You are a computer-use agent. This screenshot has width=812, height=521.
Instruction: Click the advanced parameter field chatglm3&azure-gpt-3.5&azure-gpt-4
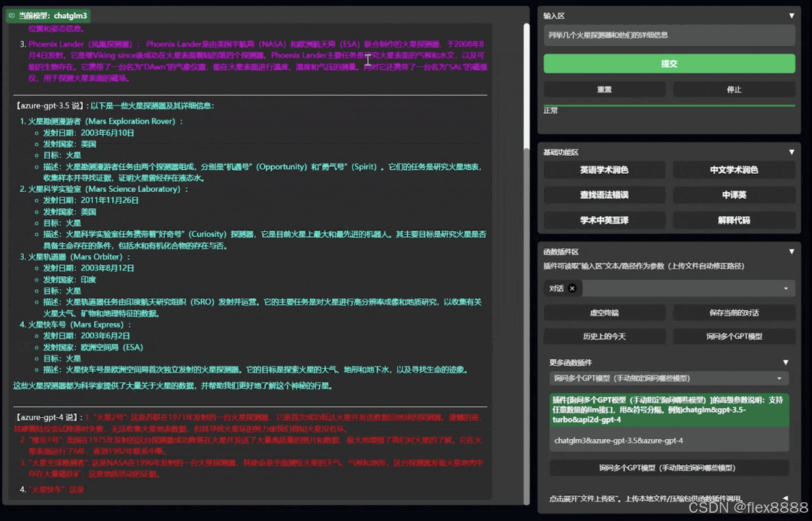(x=669, y=440)
